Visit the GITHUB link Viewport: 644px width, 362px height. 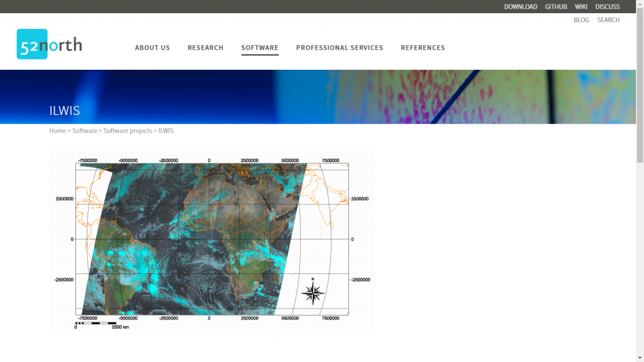pos(556,6)
